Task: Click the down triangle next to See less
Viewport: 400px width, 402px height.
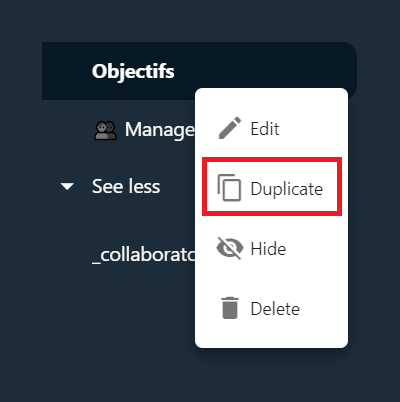Action: click(x=67, y=186)
